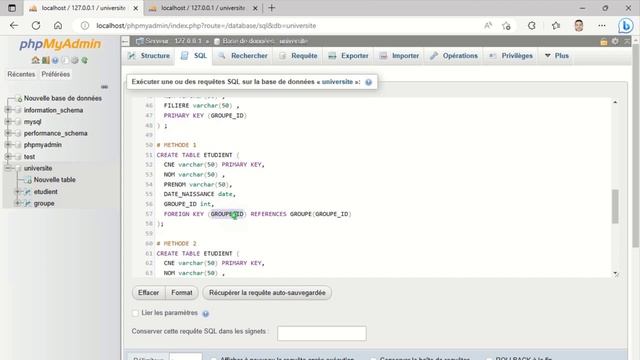Toggle ROLLBACK à la fin checkbox
The width and height of the screenshot is (640, 360).
pos(489,358)
